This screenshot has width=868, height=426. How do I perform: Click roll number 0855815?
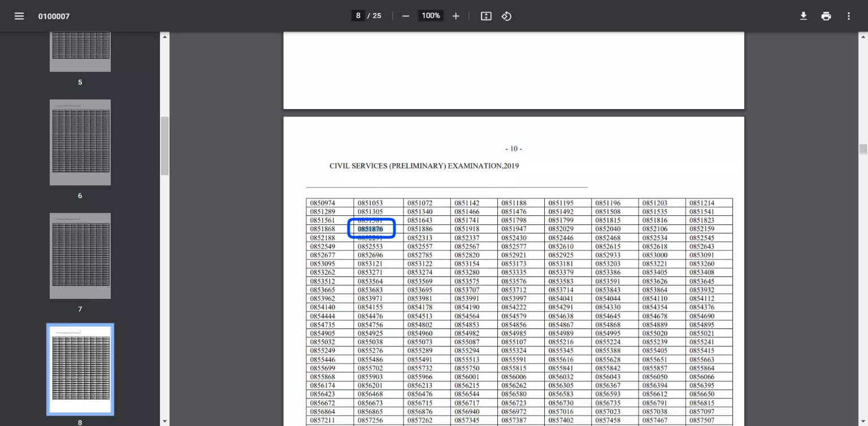[514, 368]
